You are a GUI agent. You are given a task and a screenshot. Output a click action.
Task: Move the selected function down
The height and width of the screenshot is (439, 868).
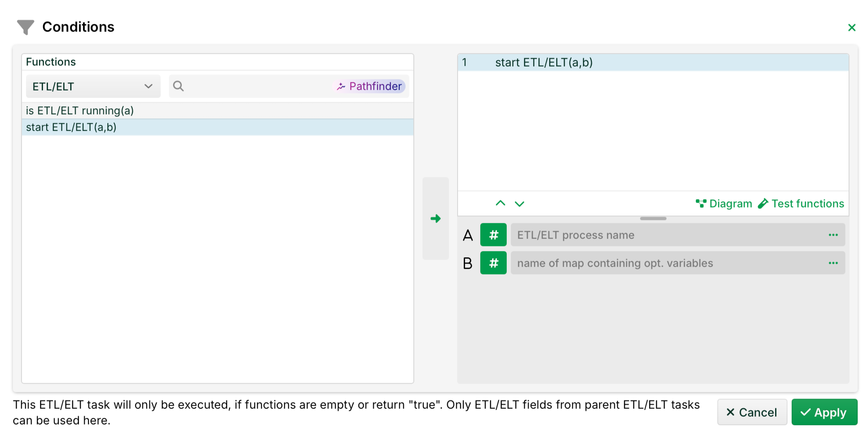click(x=519, y=203)
